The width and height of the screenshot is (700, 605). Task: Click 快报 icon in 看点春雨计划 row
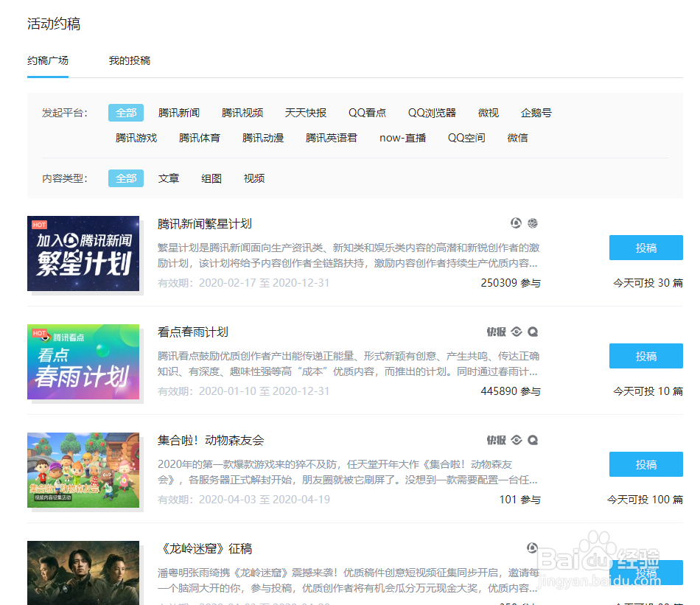[497, 332]
